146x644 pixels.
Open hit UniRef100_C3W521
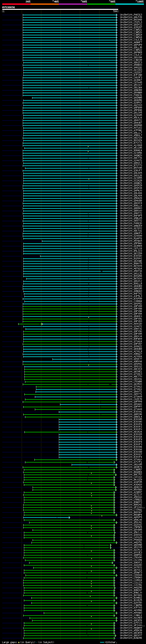click(x=131, y=30)
